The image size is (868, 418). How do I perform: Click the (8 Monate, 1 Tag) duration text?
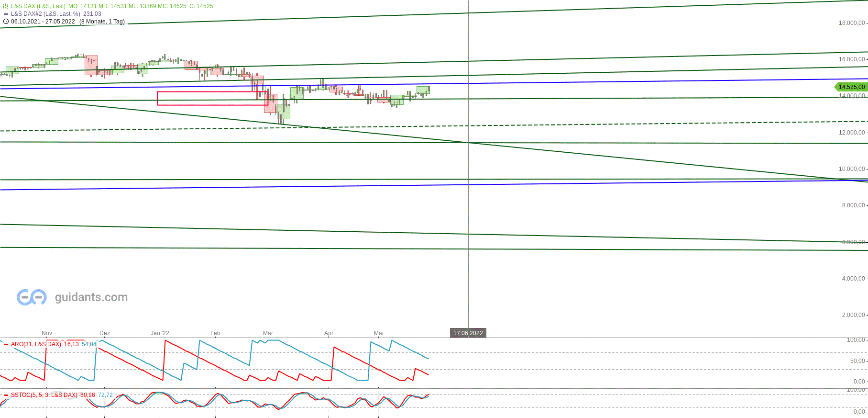[102, 22]
